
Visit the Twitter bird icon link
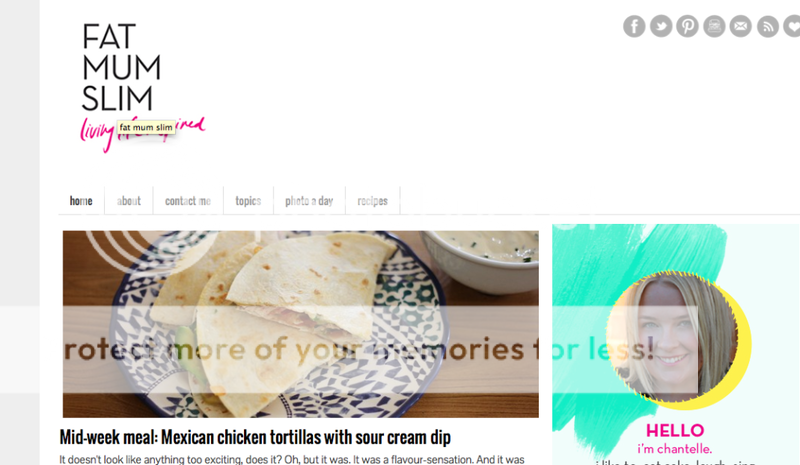point(661,26)
